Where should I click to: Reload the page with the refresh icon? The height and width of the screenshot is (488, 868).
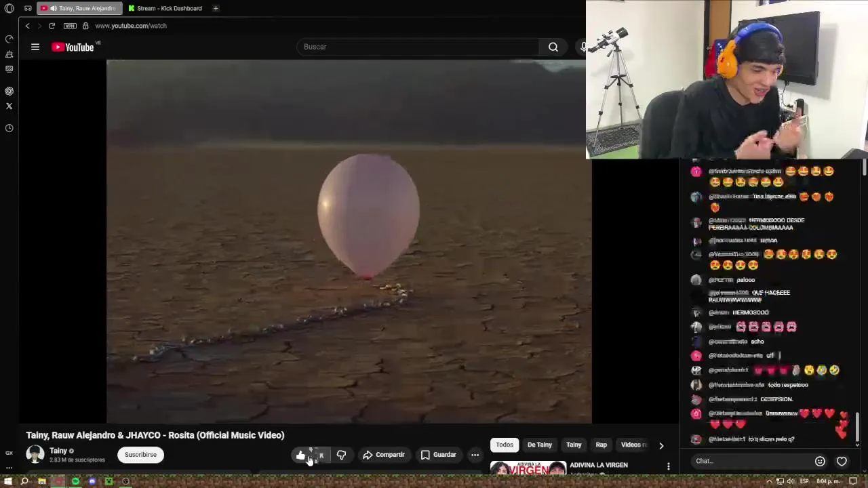coord(52,26)
